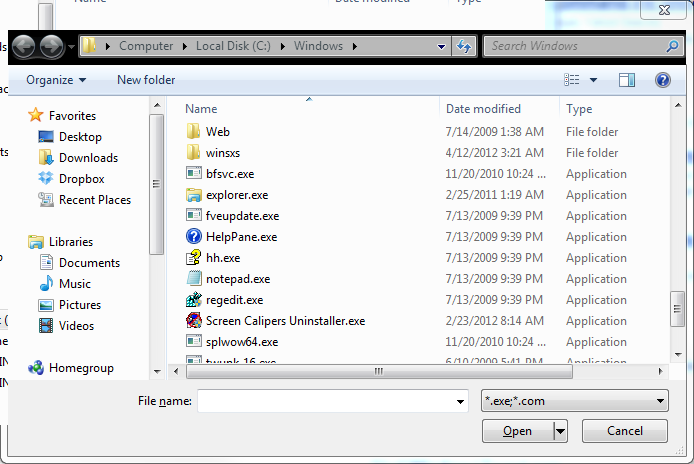Click regedit.exe file name

coord(235,300)
